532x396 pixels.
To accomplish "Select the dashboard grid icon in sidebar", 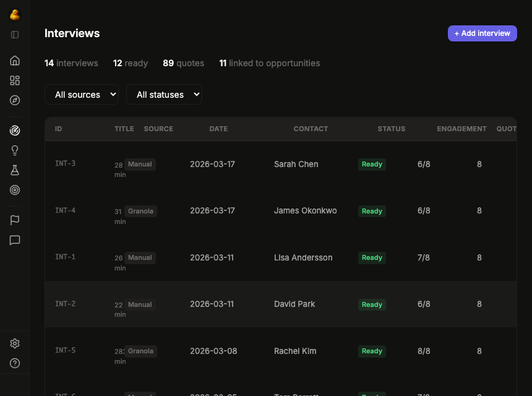I will (14, 80).
